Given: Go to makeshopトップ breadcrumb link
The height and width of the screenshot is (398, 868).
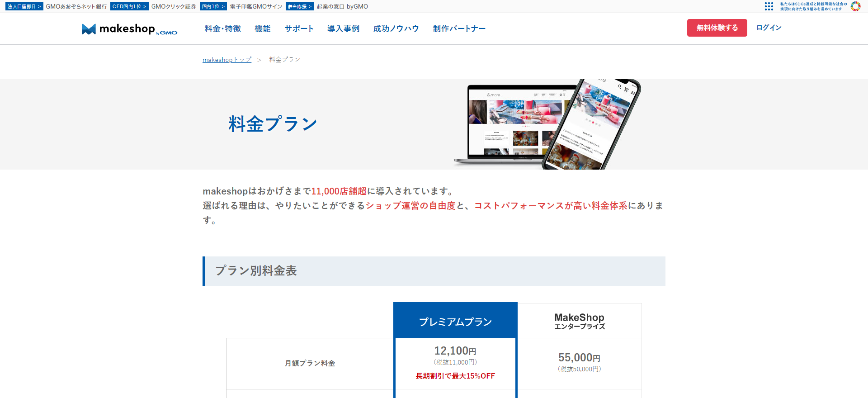Looking at the screenshot, I should tap(227, 60).
